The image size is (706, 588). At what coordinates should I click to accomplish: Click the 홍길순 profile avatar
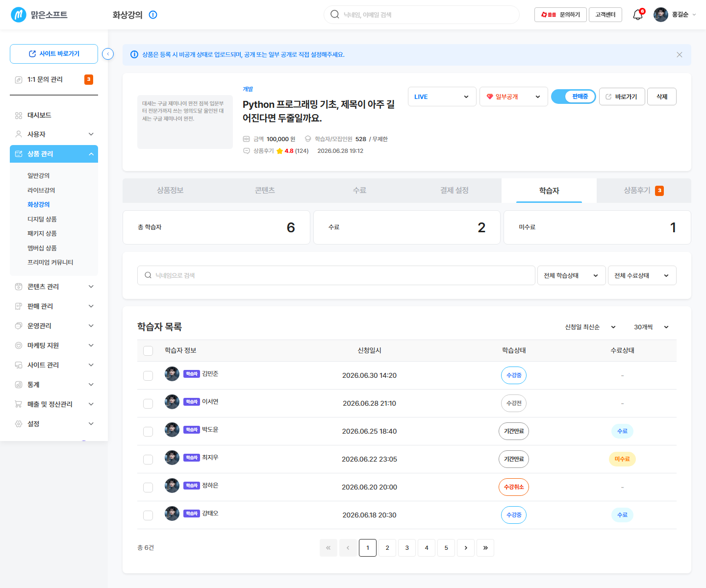pos(661,15)
